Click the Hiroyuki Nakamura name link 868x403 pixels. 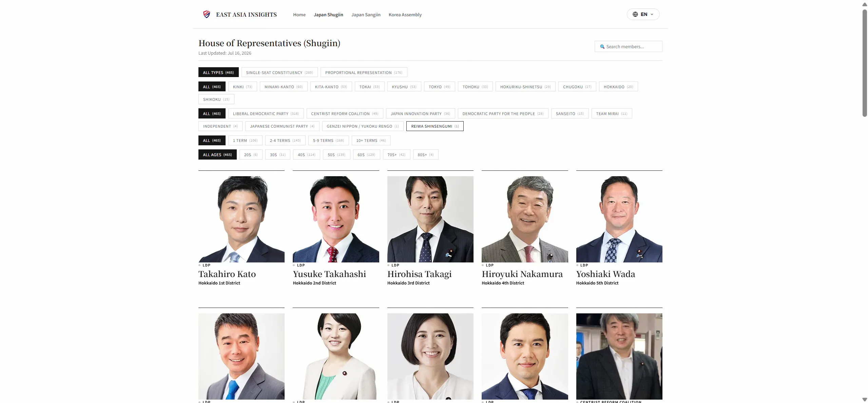[522, 274]
